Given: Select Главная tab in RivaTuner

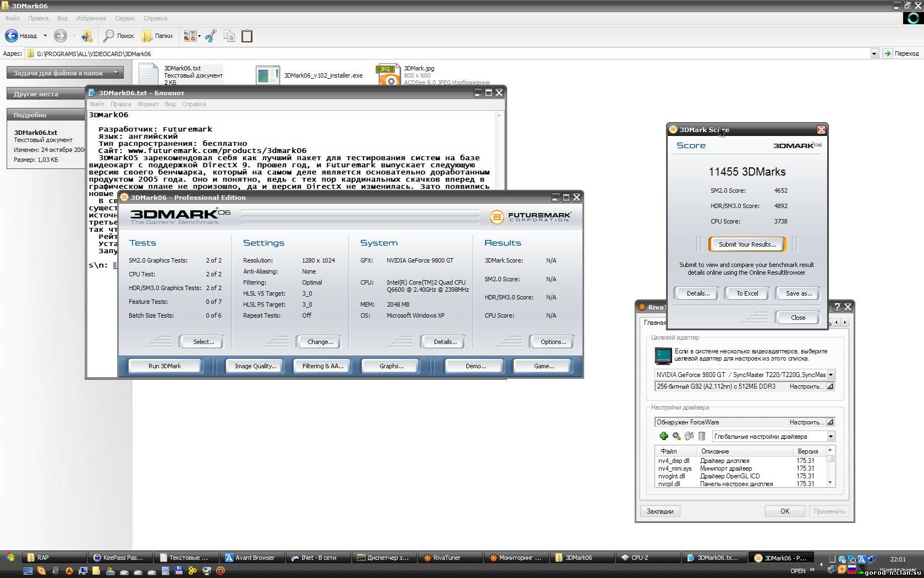Looking at the screenshot, I should tap(654, 323).
